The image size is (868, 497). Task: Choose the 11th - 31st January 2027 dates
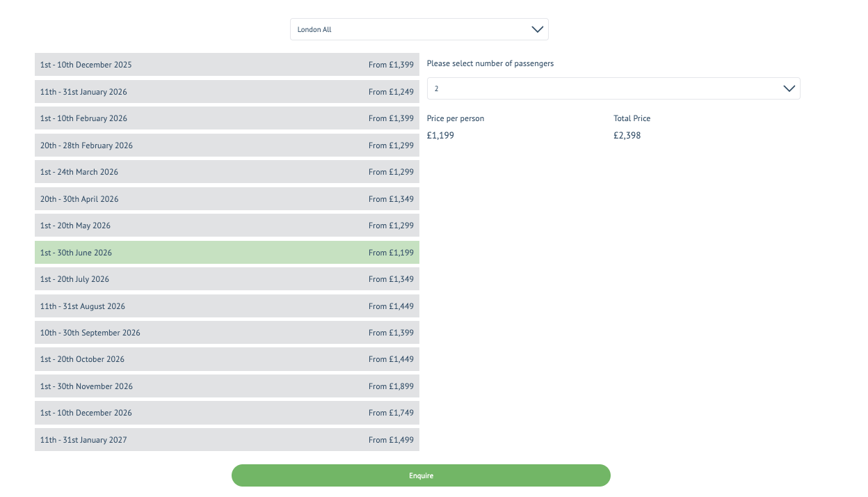coord(227,440)
